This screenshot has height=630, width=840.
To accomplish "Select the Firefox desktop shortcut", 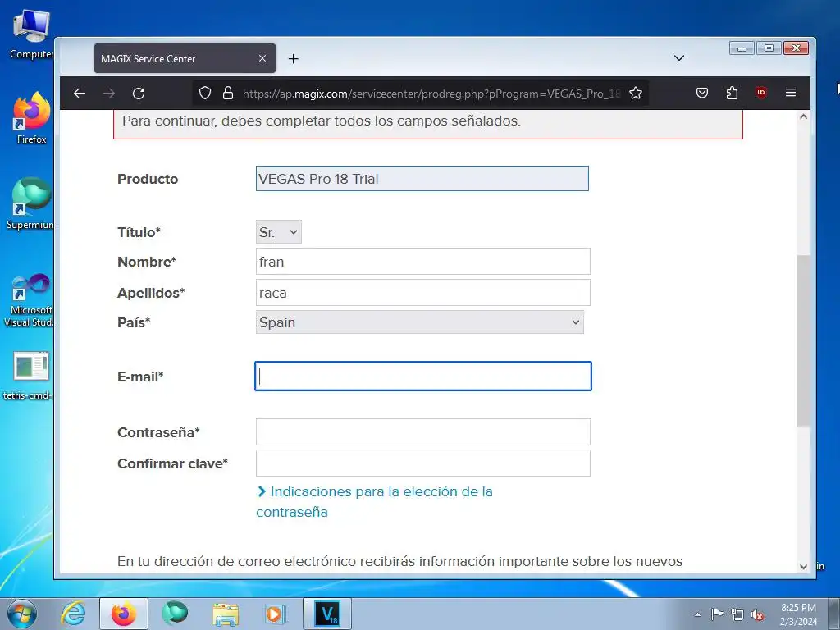I will [31, 119].
